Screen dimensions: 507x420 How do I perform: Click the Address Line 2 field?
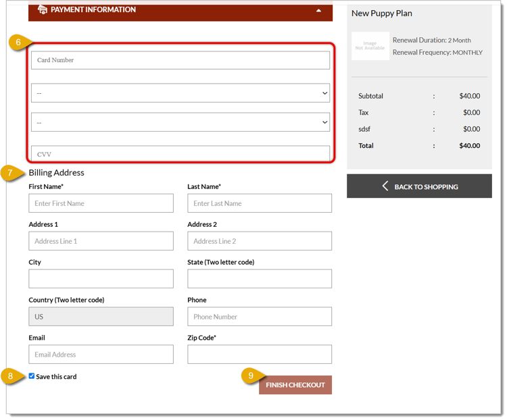click(260, 241)
